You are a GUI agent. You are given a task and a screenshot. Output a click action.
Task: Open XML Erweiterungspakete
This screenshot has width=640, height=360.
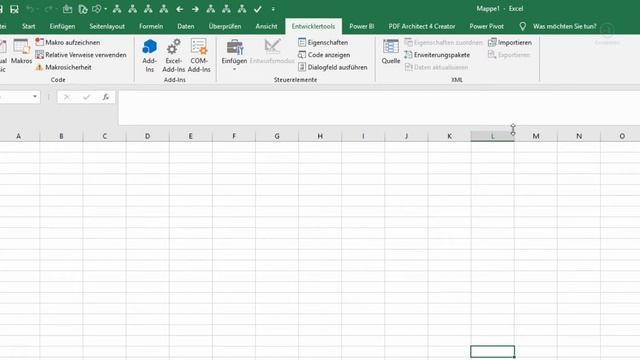click(x=437, y=55)
